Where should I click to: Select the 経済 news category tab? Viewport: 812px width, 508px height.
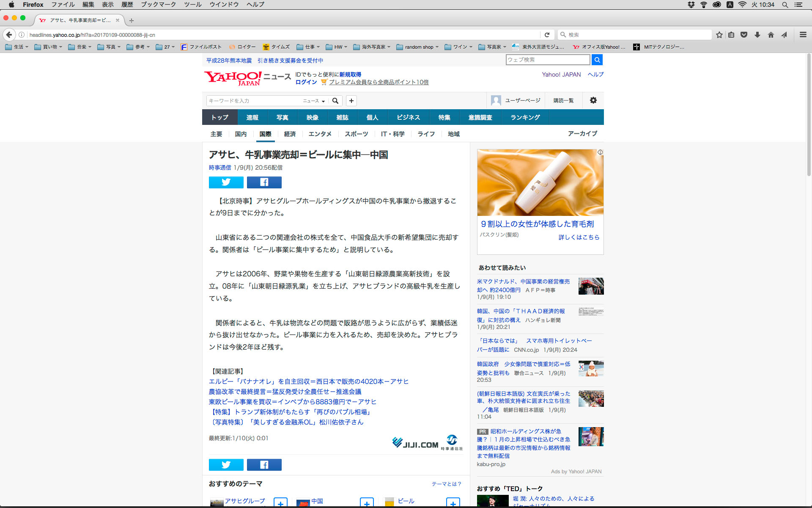pos(290,134)
